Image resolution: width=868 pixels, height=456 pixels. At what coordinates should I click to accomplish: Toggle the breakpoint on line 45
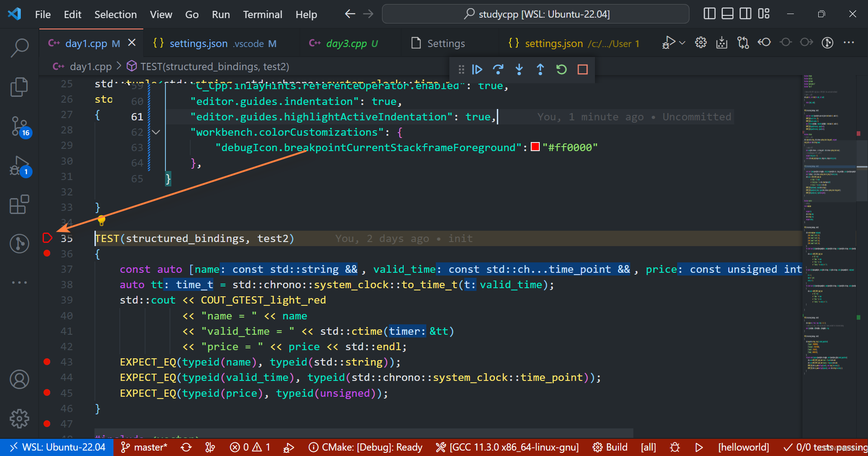(47, 392)
